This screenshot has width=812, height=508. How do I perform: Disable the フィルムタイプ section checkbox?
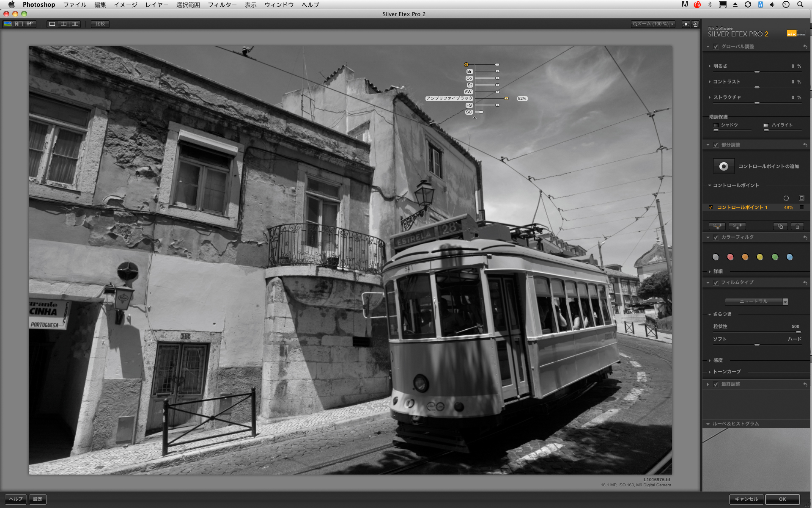click(x=716, y=283)
